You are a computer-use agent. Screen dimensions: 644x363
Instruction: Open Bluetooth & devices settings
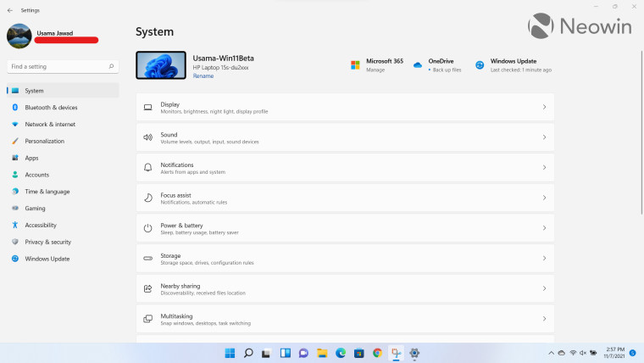pyautogui.click(x=63, y=108)
